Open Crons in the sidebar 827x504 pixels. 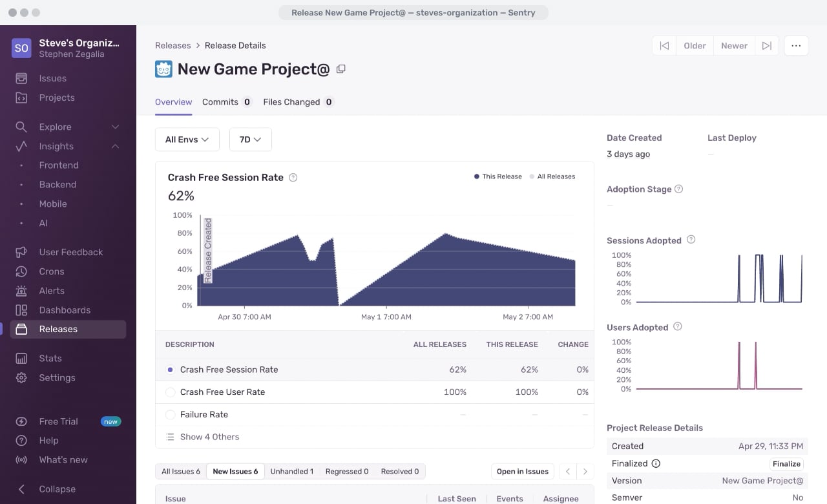pos(52,271)
